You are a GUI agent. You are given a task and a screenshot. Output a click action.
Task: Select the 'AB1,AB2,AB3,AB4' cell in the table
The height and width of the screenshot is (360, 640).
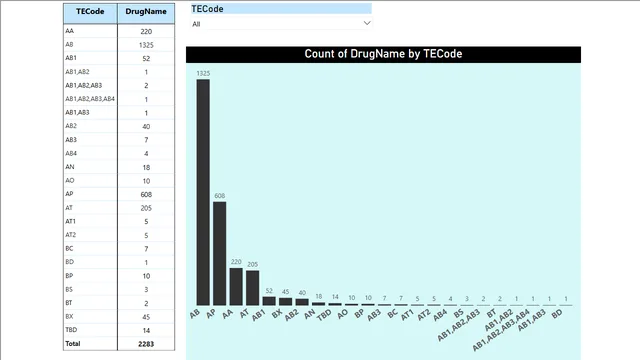click(x=90, y=99)
